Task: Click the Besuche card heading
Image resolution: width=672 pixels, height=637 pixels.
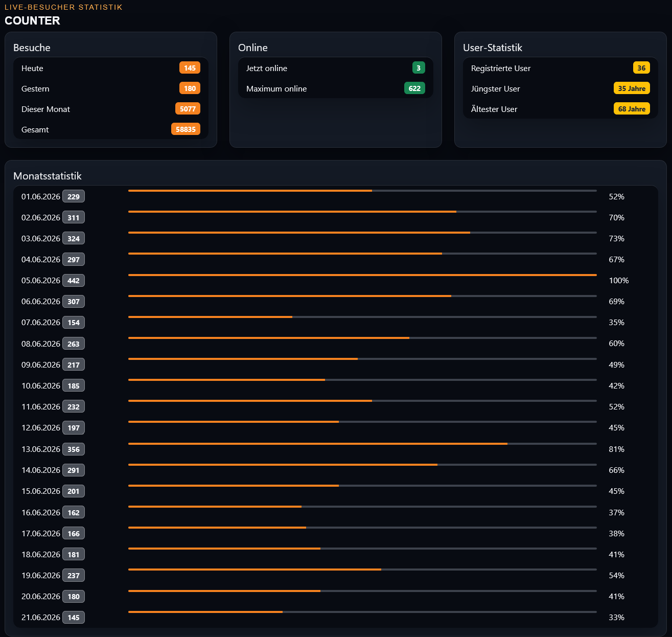Action: coord(32,48)
